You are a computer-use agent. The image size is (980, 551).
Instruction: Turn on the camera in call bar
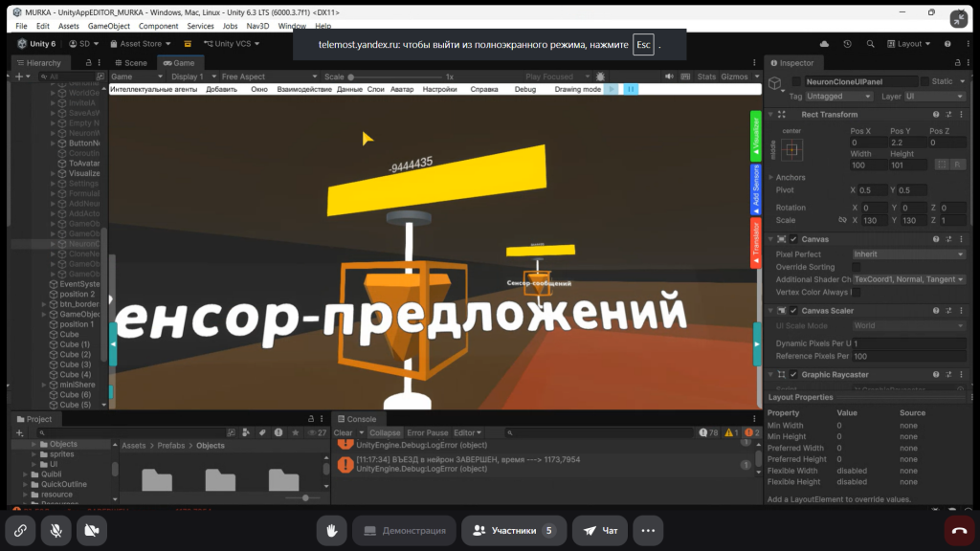[x=92, y=530]
